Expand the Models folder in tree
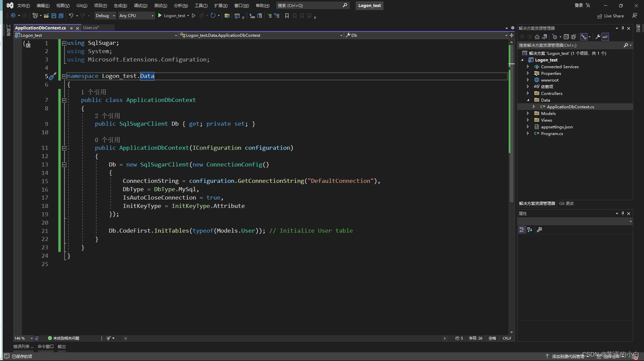Screen dimensions: 644x361 point(528,114)
